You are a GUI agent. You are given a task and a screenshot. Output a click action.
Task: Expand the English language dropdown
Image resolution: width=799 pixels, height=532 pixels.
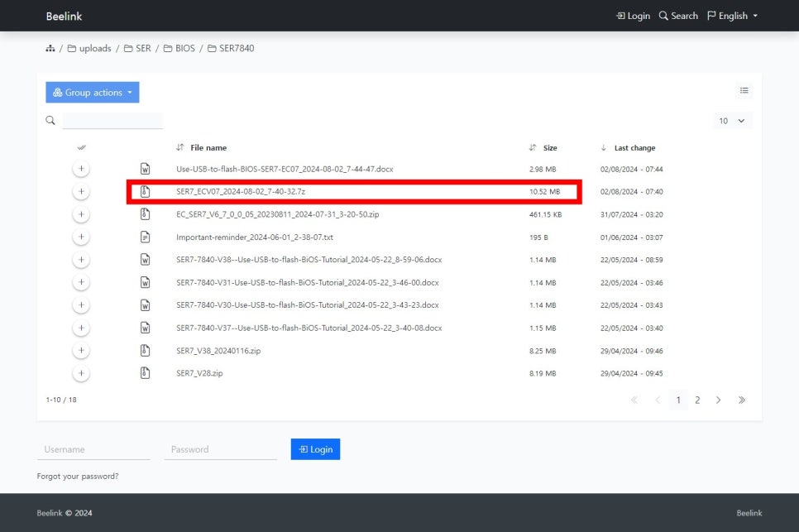pyautogui.click(x=733, y=16)
